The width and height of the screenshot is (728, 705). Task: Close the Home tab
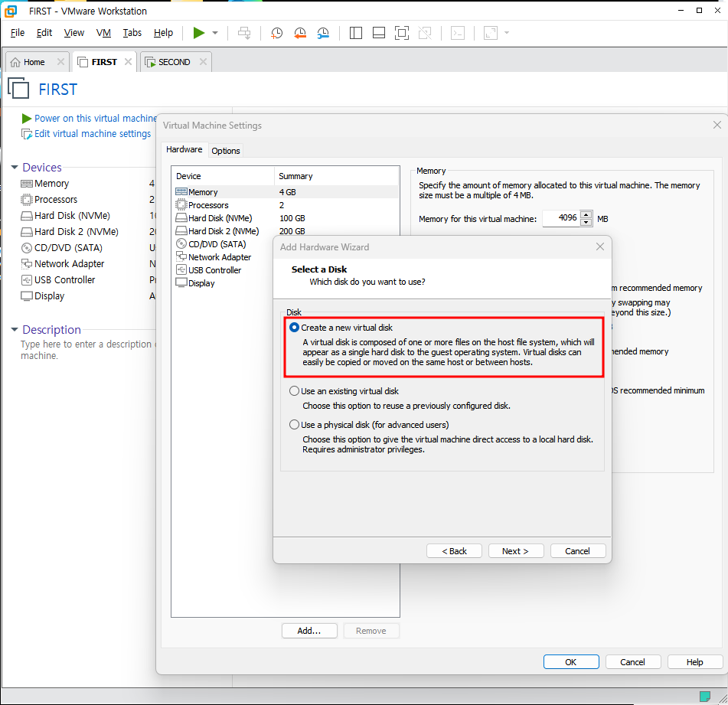pyautogui.click(x=60, y=62)
